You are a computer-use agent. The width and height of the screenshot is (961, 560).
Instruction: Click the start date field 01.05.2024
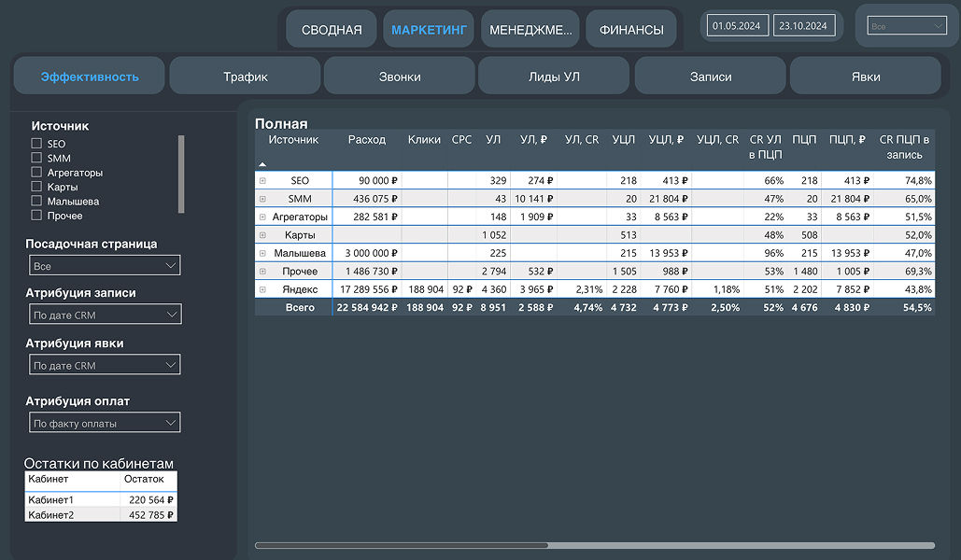(738, 26)
